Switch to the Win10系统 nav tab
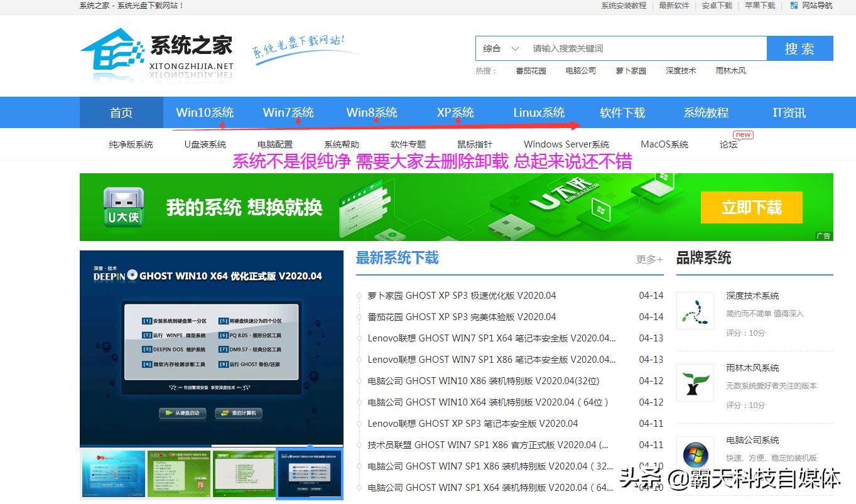This screenshot has height=504, width=856. [205, 112]
